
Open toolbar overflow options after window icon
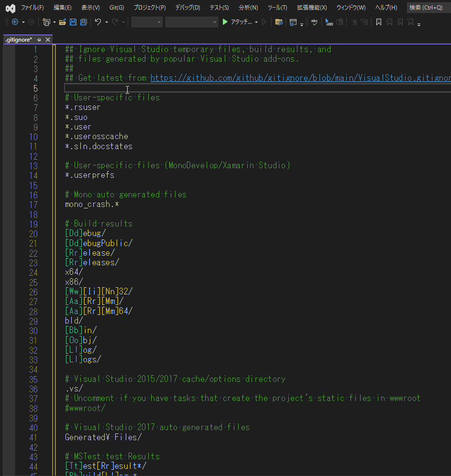click(302, 24)
